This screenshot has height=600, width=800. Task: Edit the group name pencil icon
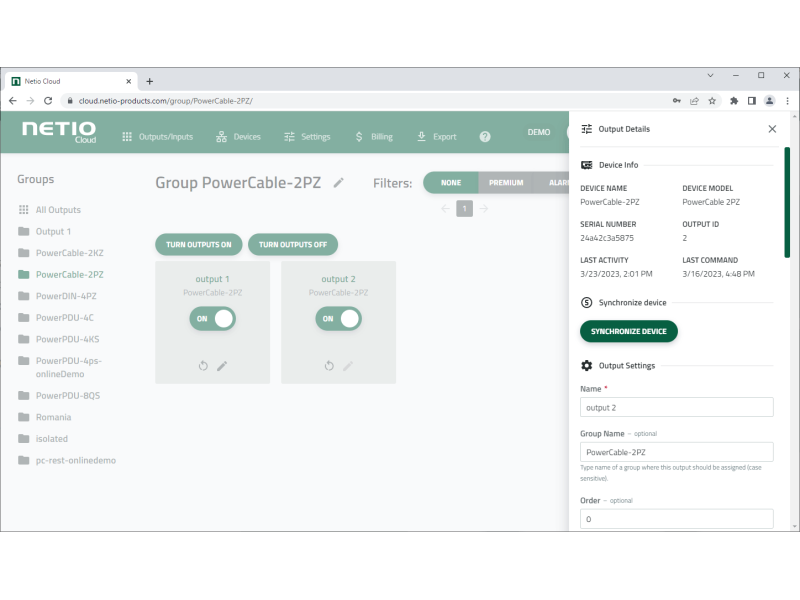pos(339,183)
